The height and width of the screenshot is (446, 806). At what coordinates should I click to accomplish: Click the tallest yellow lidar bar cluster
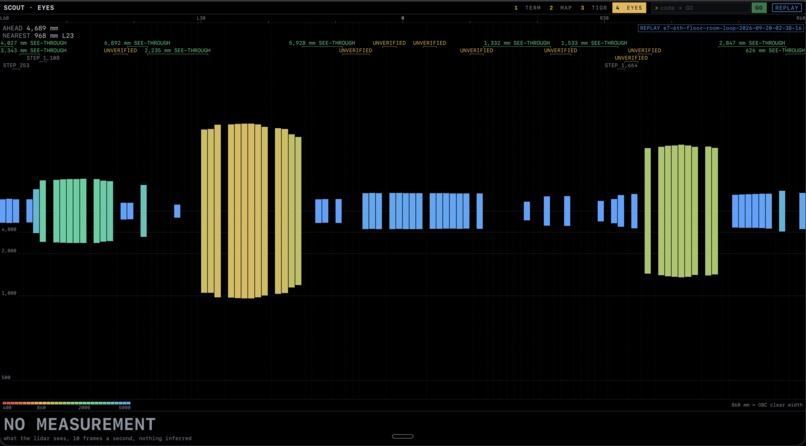coord(251,211)
